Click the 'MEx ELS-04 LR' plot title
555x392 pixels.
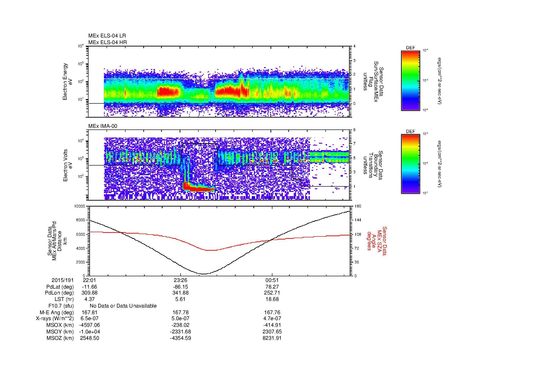(107, 36)
